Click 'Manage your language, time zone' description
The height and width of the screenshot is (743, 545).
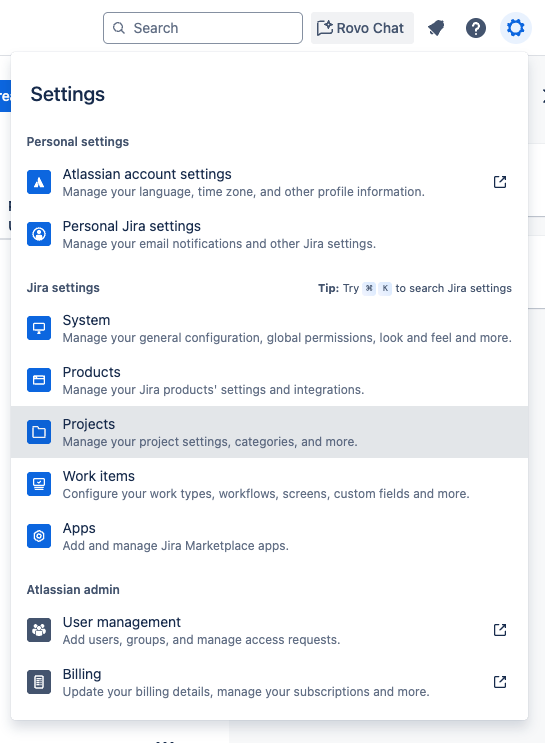pos(244,192)
